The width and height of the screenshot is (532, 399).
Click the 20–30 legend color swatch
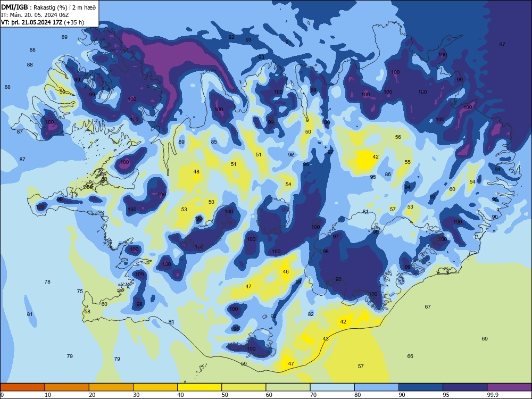click(x=111, y=387)
